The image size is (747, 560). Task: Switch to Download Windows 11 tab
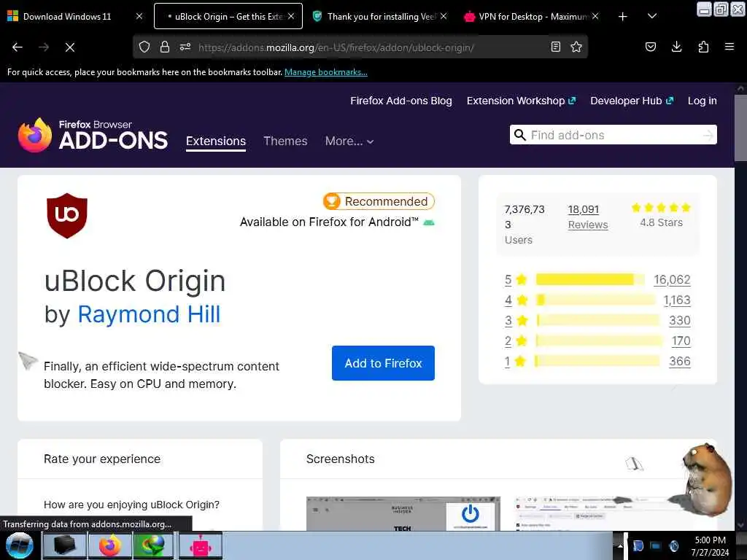coord(66,16)
